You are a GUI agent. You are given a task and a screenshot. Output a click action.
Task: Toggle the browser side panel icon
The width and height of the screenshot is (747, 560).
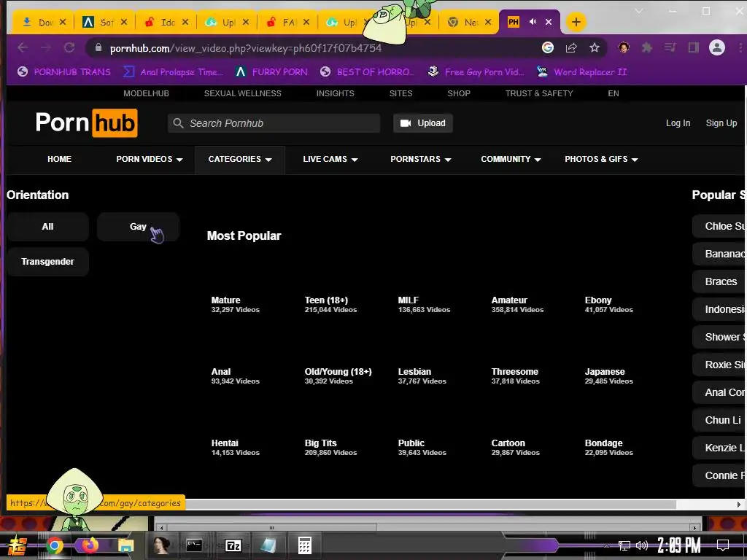point(694,47)
